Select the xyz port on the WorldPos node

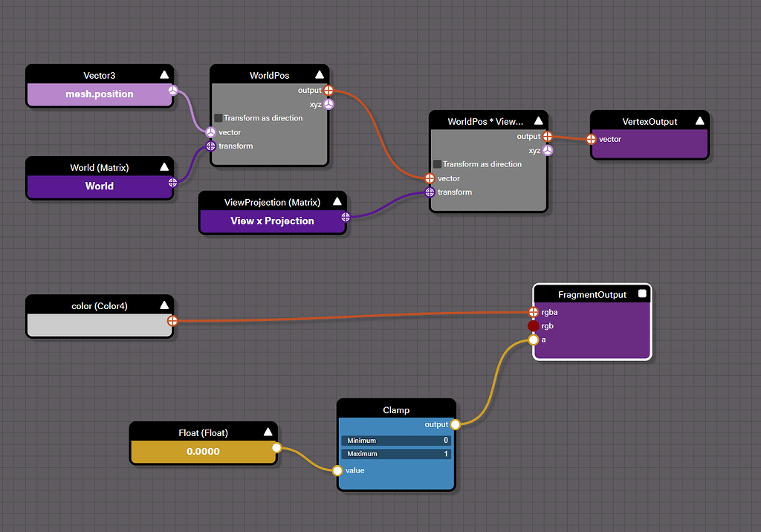coord(329,104)
